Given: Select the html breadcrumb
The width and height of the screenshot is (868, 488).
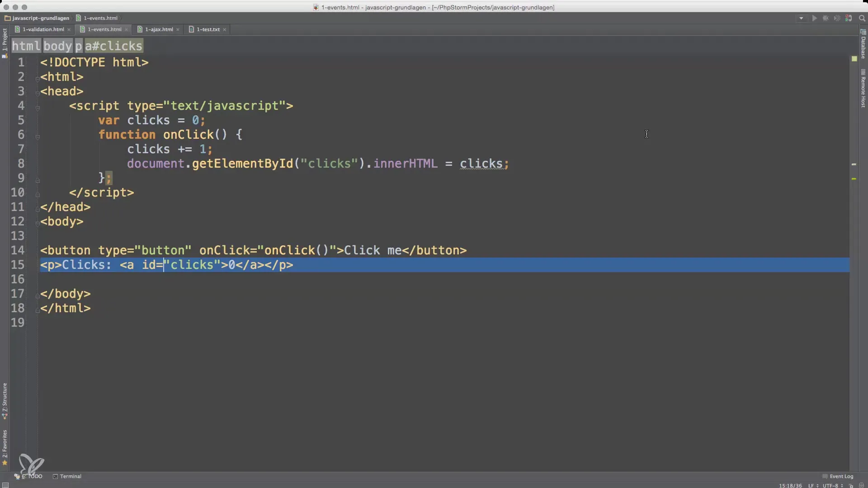Looking at the screenshot, I should pos(26,46).
